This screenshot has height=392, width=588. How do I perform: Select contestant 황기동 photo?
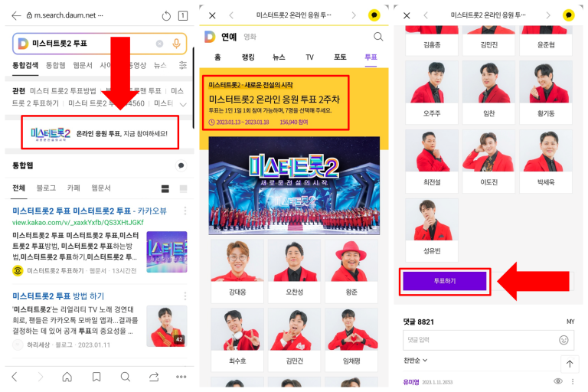pyautogui.click(x=546, y=82)
